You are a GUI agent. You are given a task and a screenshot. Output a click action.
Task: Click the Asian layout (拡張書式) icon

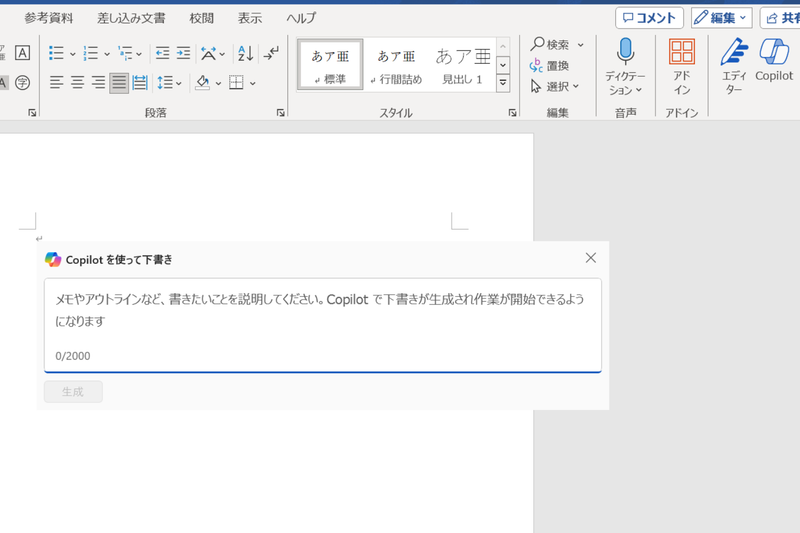coord(209,53)
